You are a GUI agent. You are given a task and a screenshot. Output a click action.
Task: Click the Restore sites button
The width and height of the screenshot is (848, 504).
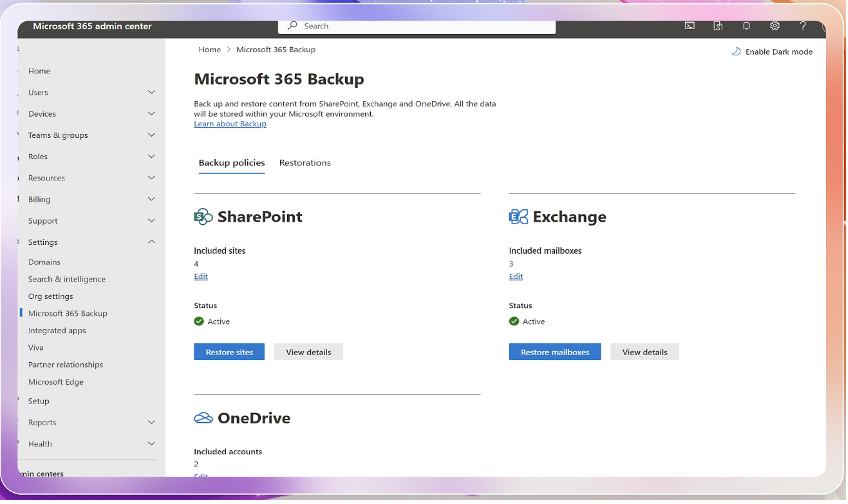point(229,352)
